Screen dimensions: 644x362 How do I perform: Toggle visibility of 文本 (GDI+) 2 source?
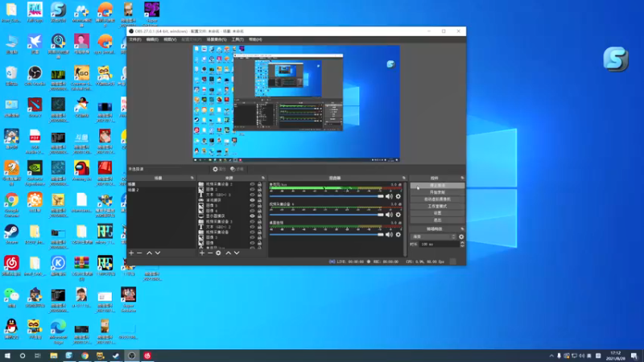click(x=252, y=227)
